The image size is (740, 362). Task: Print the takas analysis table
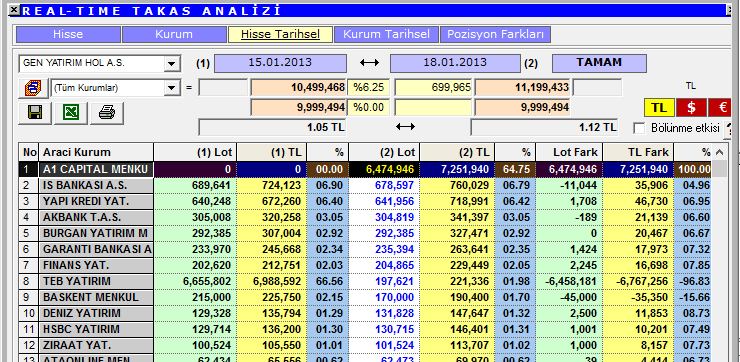click(x=107, y=113)
